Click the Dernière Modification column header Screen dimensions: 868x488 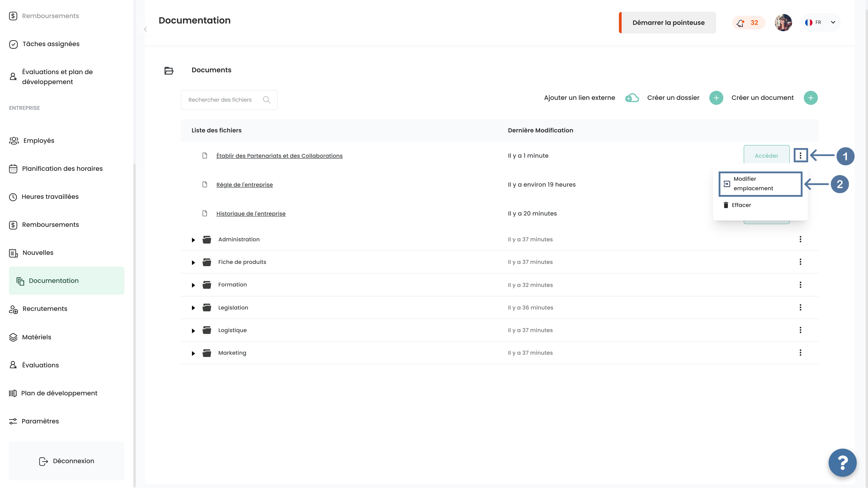540,130
